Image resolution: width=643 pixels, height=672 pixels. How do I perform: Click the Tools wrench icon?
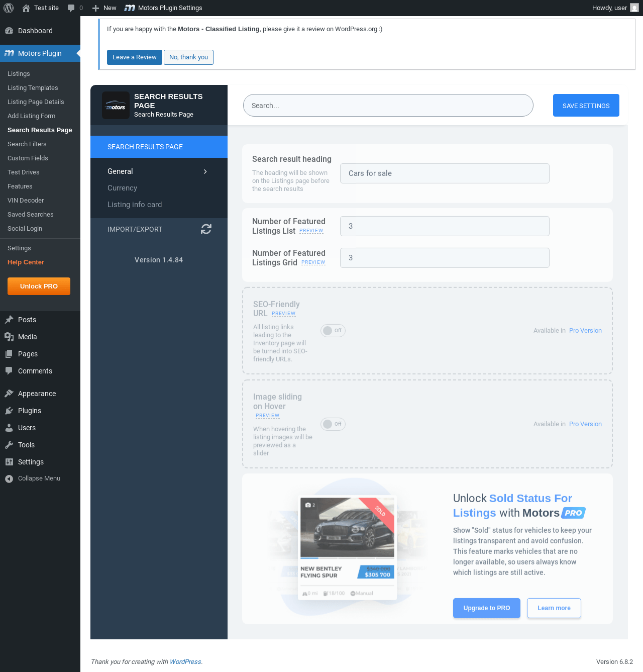[x=9, y=445]
